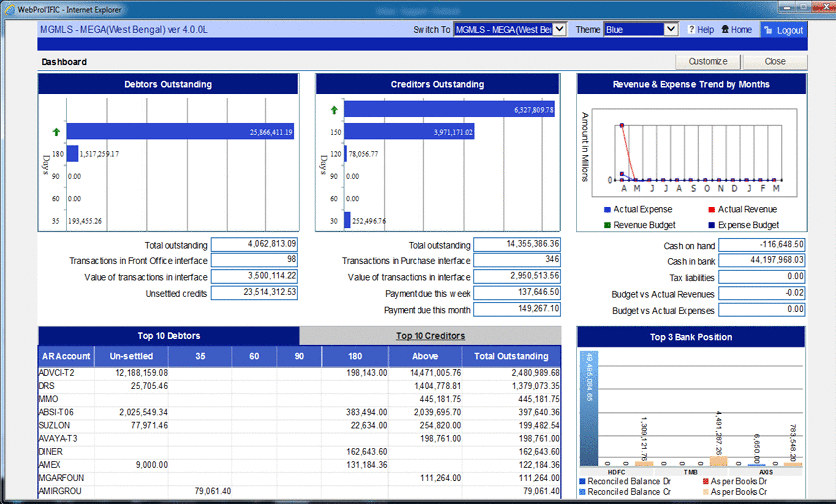This screenshot has width=836, height=504.
Task: Click the 25,866,411.19 debtors bar
Action: tap(180, 132)
